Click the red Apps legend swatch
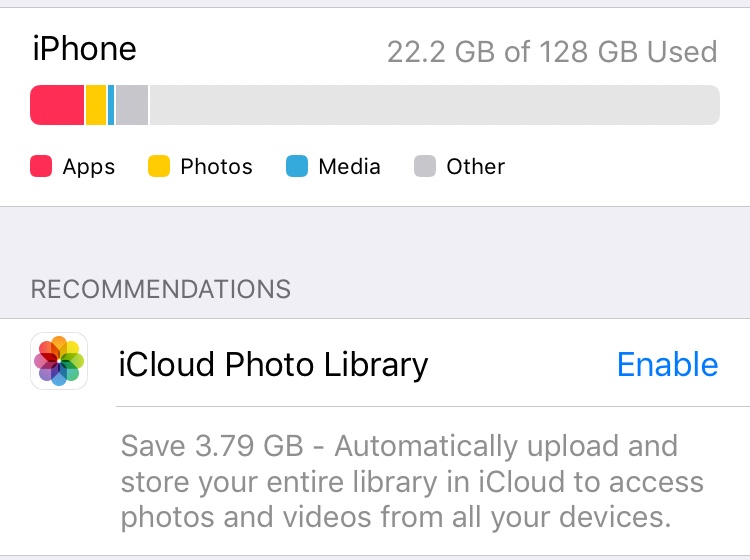The height and width of the screenshot is (560, 750). [41, 166]
